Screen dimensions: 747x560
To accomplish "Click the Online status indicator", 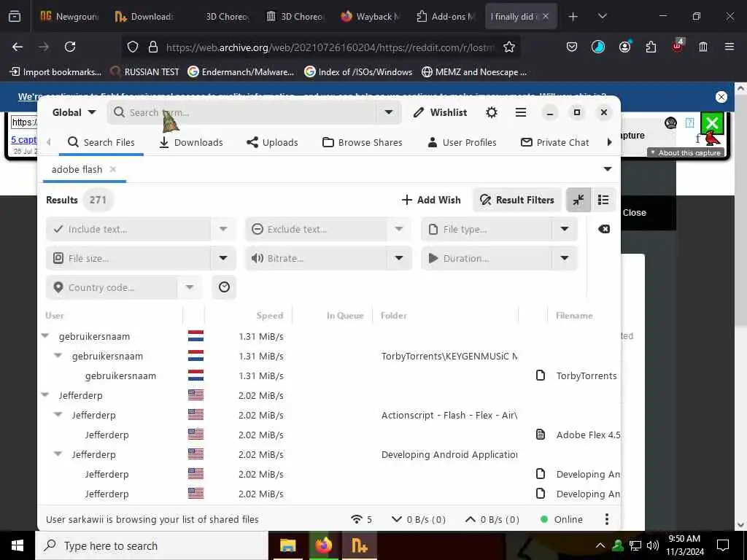I will [562, 519].
